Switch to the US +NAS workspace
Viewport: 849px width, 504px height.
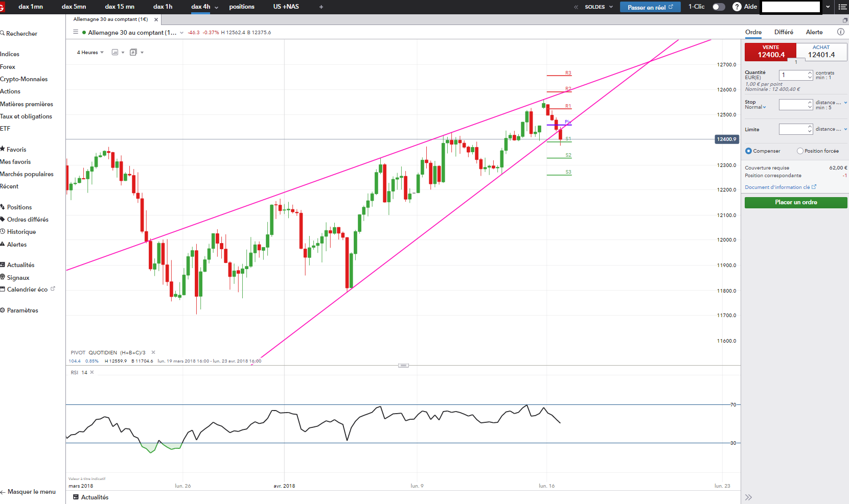click(286, 7)
